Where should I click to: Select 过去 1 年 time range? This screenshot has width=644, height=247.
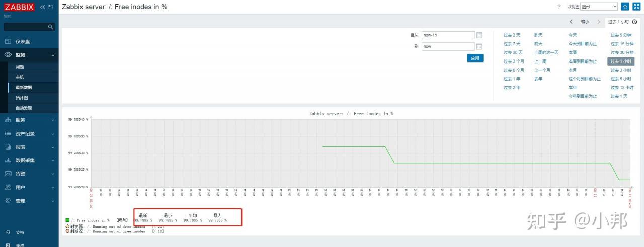pyautogui.click(x=512, y=79)
